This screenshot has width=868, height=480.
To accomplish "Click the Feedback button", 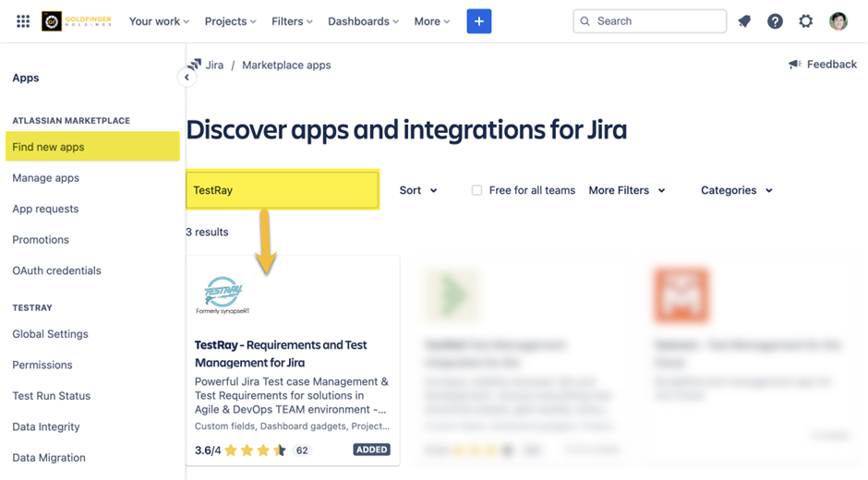I will (822, 65).
